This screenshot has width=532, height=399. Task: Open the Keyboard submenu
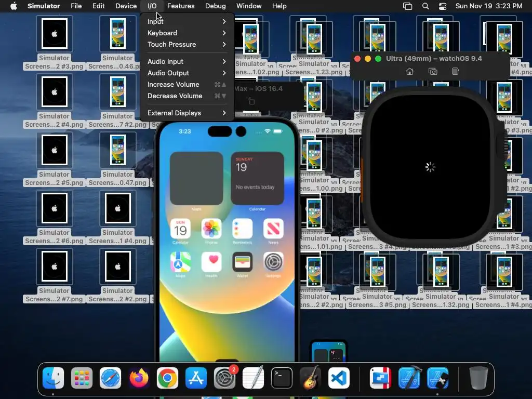point(187,33)
